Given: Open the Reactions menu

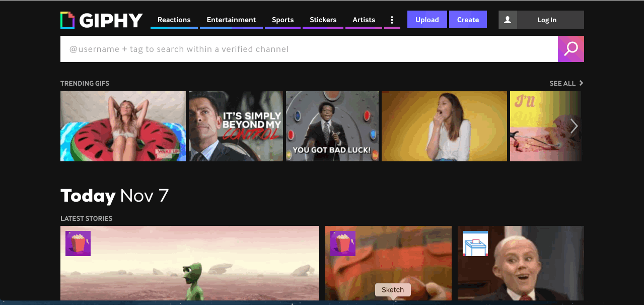Looking at the screenshot, I should pyautogui.click(x=174, y=20).
